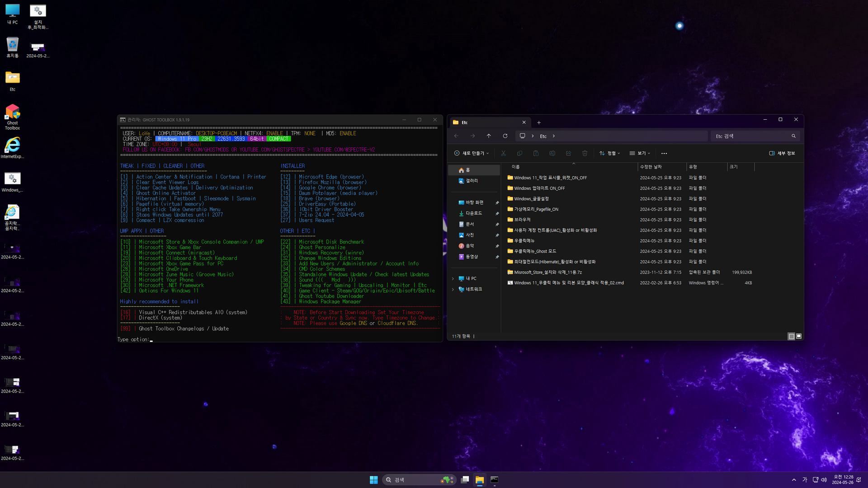Click the Windows Start button on taskbar

pos(373,480)
